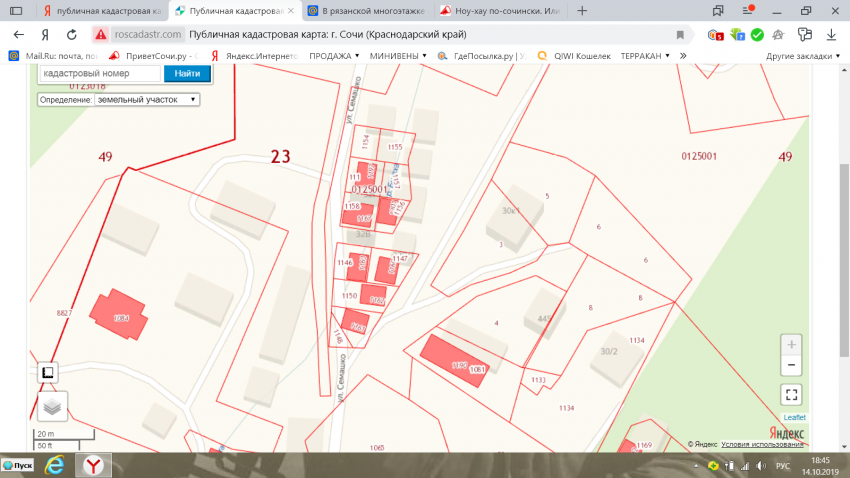This screenshot has width=850, height=478.
Task: Open the Windows Пуск start menu
Action: [x=19, y=466]
